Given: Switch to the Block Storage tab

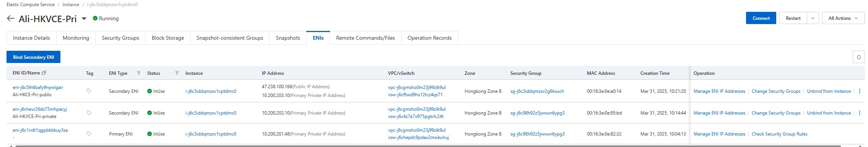Looking at the screenshot, I should pyautogui.click(x=168, y=38).
